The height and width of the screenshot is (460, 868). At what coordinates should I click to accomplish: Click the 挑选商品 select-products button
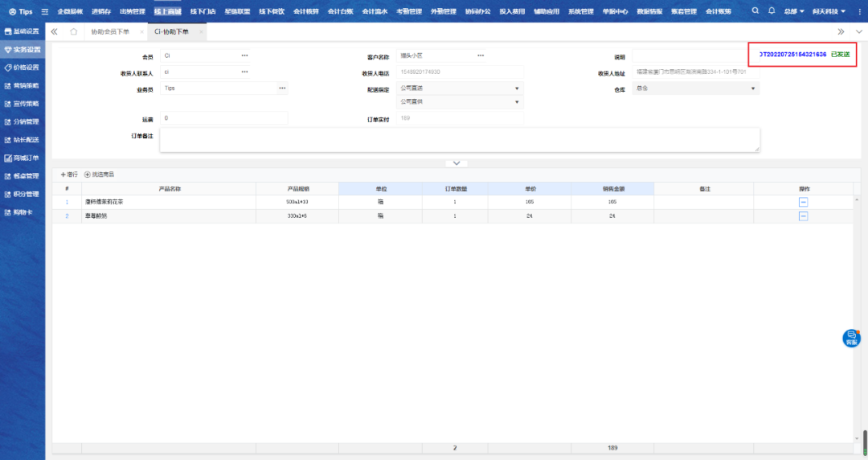click(99, 175)
